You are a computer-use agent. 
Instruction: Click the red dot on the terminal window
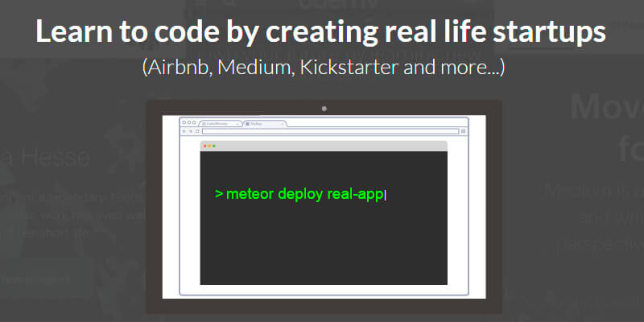coord(204,146)
